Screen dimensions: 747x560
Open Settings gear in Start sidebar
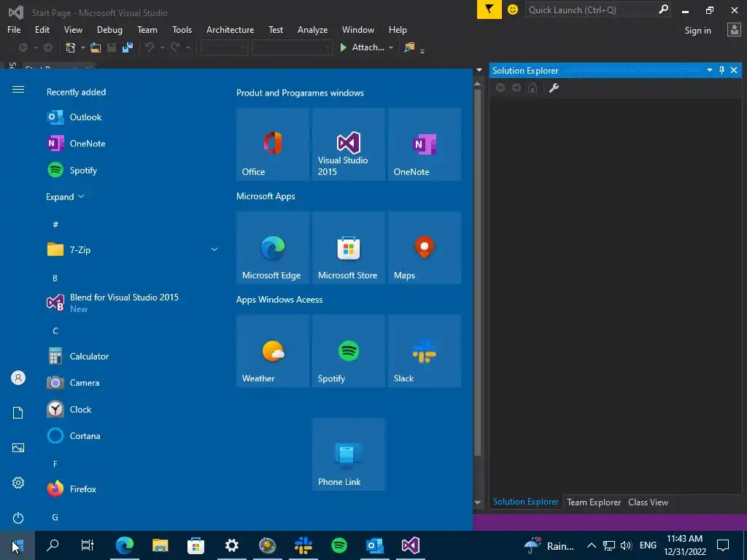(18, 483)
